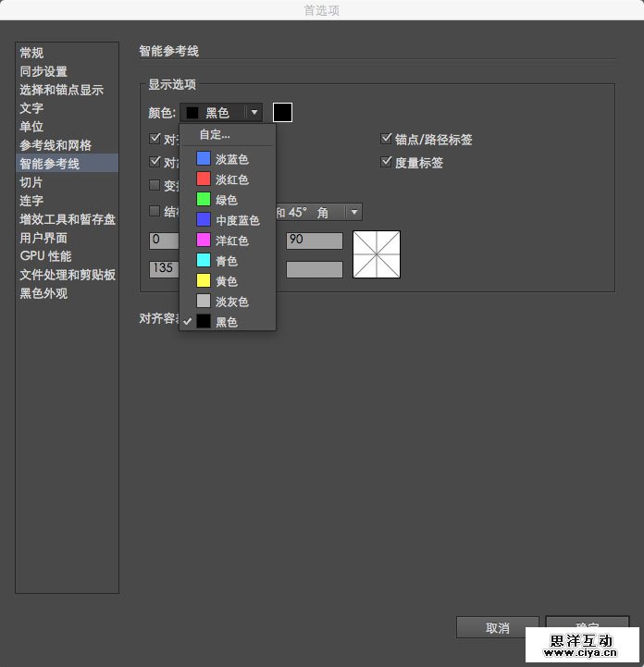Disable 度量标签 checkbox
Viewport: 644px width, 667px height.
388,163
